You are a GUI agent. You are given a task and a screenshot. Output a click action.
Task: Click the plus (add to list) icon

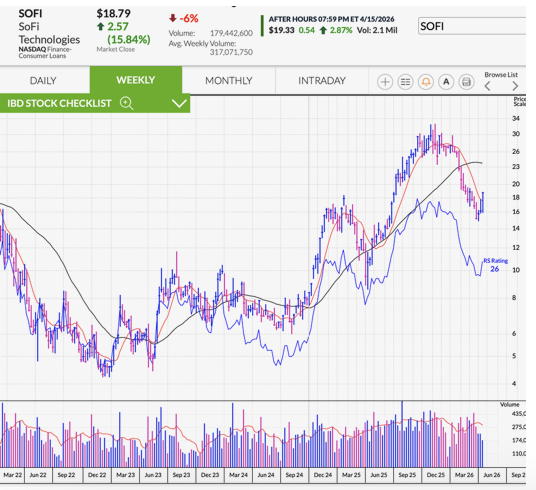point(385,82)
